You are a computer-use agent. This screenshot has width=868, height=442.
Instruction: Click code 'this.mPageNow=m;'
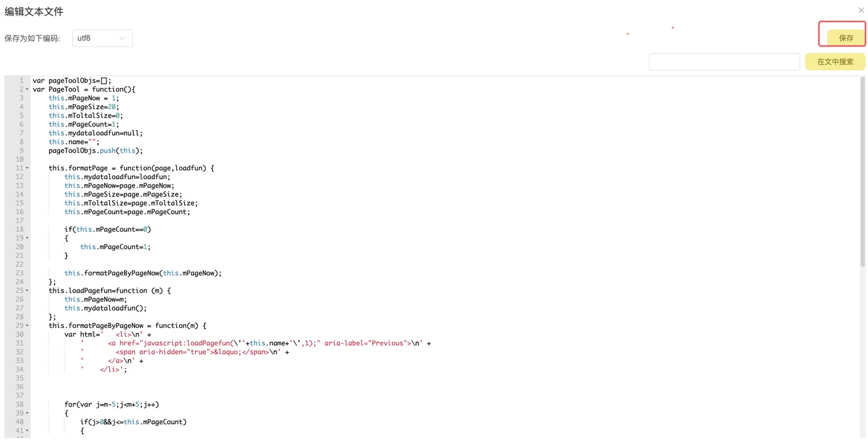(x=95, y=299)
